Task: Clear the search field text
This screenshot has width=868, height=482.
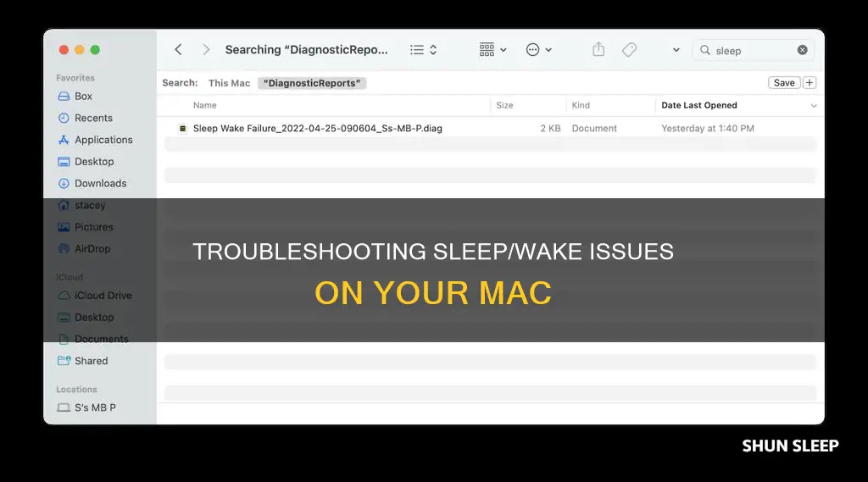Action: pos(802,50)
